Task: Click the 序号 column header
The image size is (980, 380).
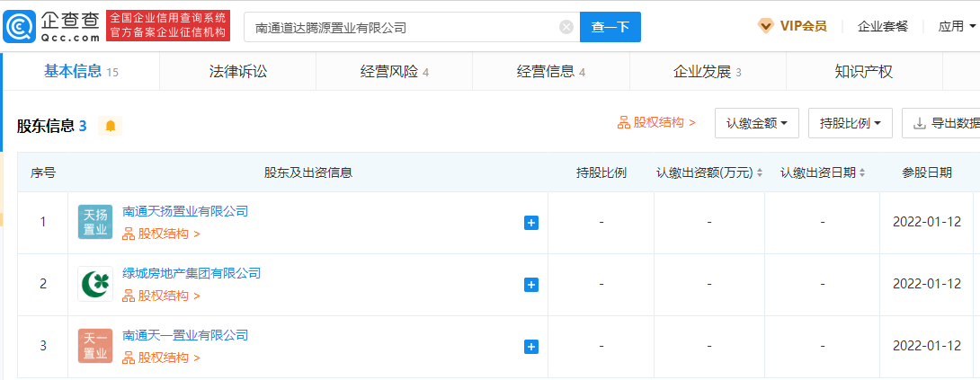Action: 43,172
